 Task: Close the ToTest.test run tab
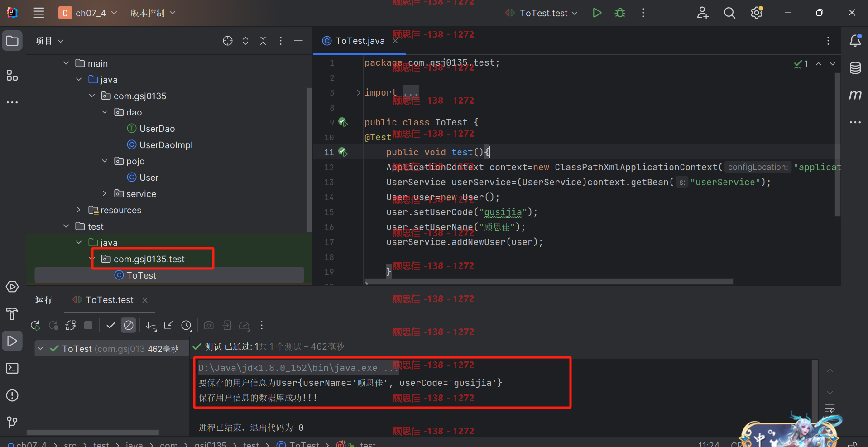pos(145,300)
